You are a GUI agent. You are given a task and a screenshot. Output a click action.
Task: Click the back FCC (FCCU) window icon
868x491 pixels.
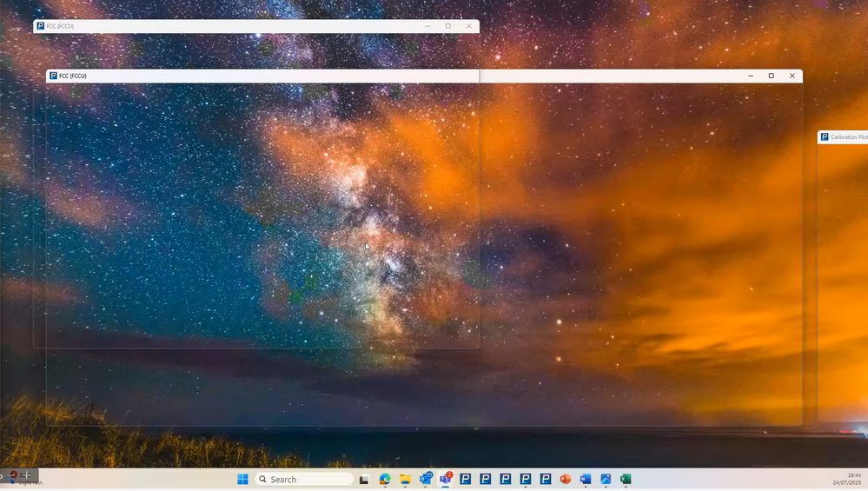point(41,26)
